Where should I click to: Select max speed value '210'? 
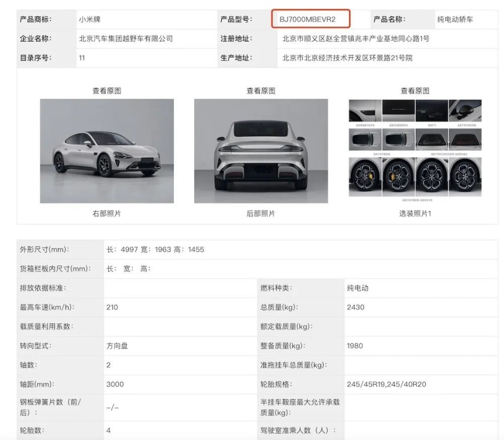coord(112,308)
